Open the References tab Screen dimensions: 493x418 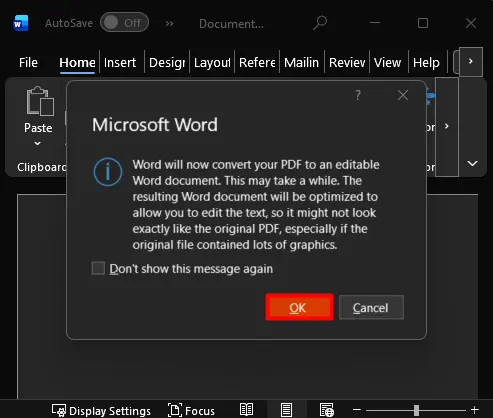point(257,63)
